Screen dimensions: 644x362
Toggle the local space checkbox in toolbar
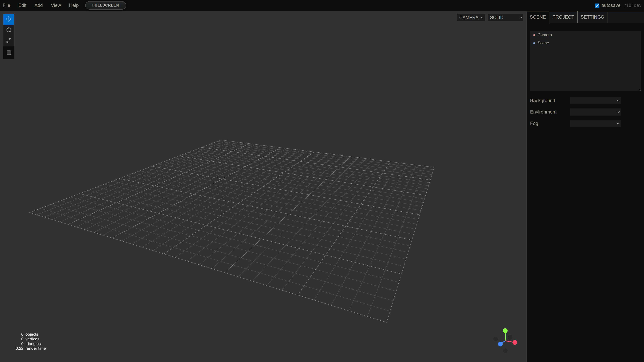coord(9,53)
